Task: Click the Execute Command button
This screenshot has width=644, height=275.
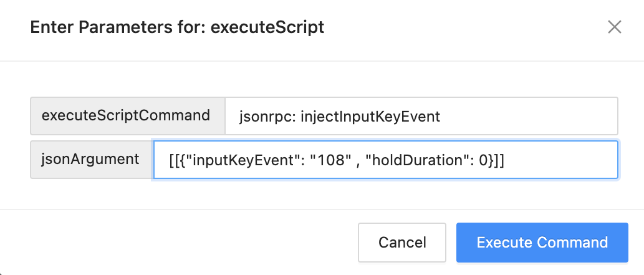Action: (542, 243)
